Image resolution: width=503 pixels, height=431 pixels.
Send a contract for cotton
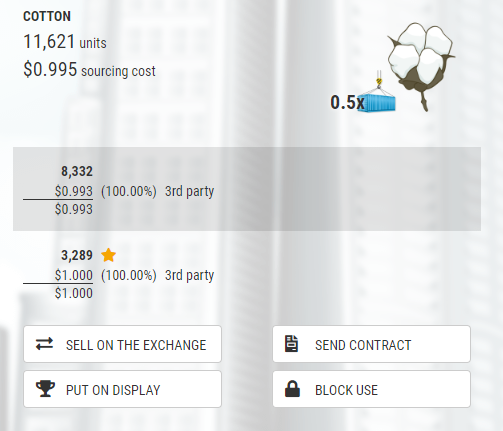point(371,344)
